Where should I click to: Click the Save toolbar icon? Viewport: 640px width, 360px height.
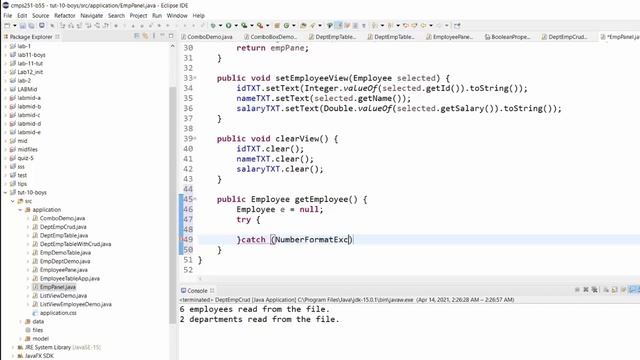[x=22, y=25]
